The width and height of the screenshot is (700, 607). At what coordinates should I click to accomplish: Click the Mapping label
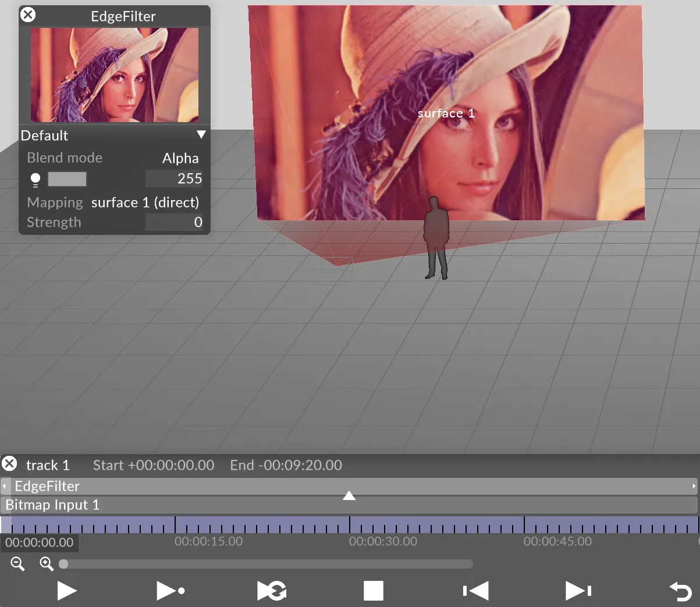[x=55, y=202]
